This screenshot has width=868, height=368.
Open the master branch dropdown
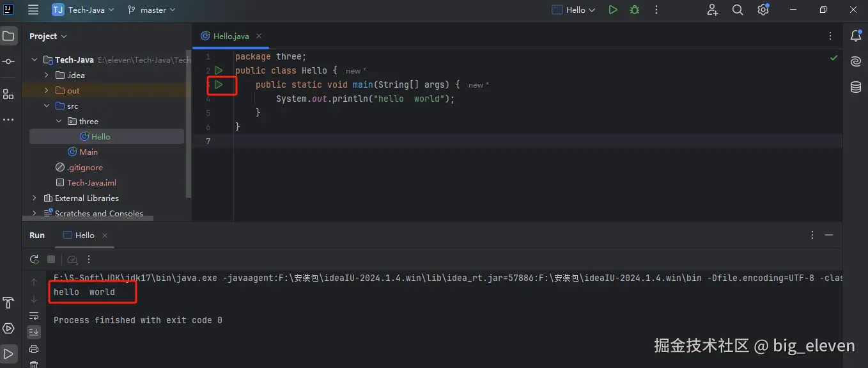pos(151,10)
